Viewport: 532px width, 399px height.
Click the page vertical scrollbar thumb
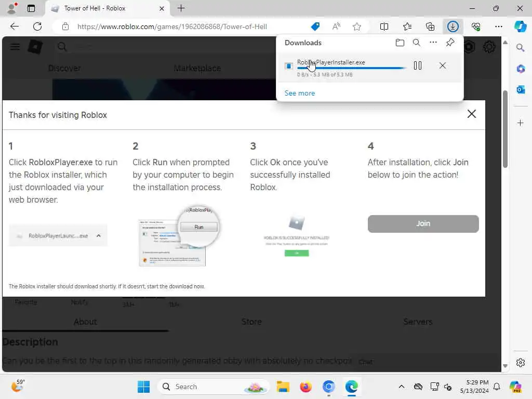(x=505, y=129)
